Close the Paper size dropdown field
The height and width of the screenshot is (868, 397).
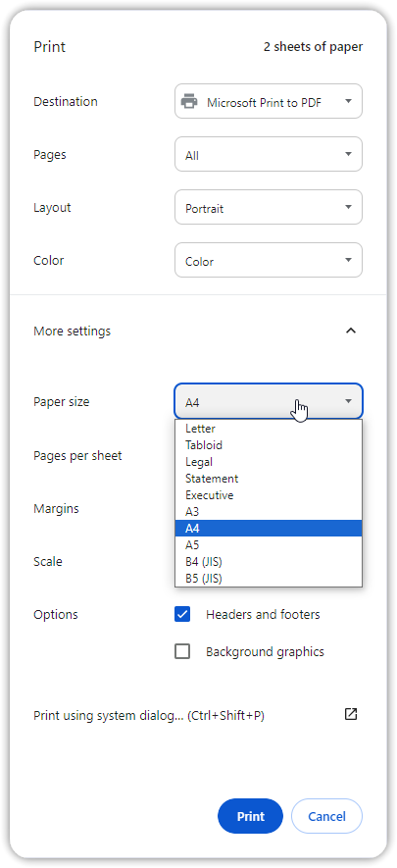point(269,401)
